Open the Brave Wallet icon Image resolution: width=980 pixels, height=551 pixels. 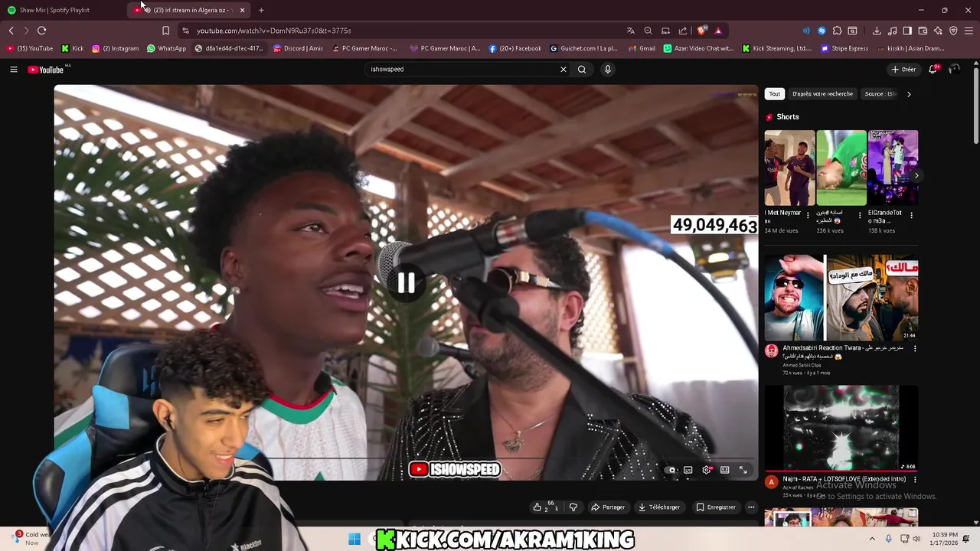[x=923, y=31]
